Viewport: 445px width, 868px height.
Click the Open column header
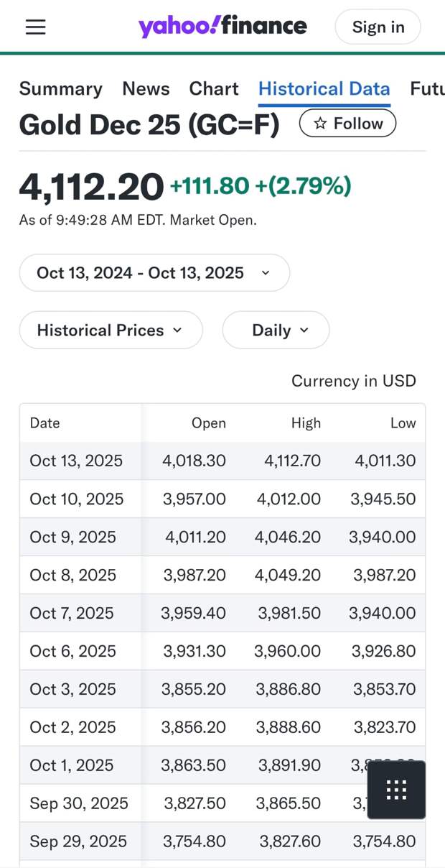[x=208, y=423]
